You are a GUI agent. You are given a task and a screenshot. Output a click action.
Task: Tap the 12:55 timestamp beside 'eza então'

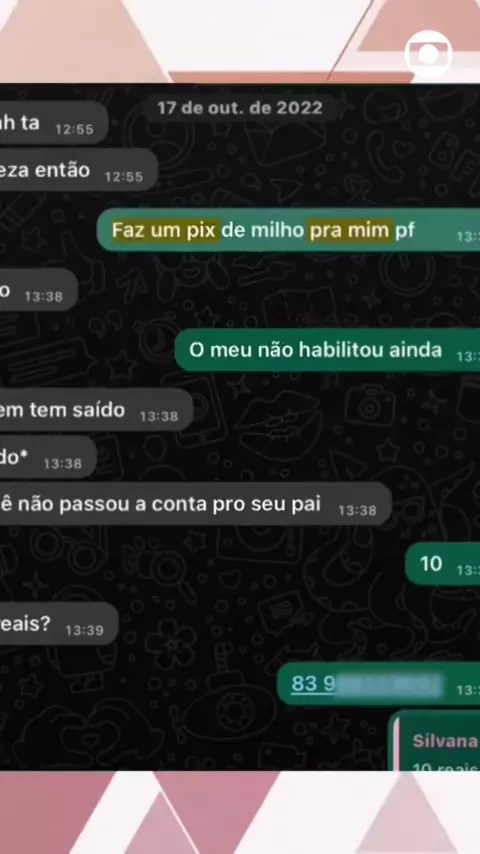click(x=124, y=176)
